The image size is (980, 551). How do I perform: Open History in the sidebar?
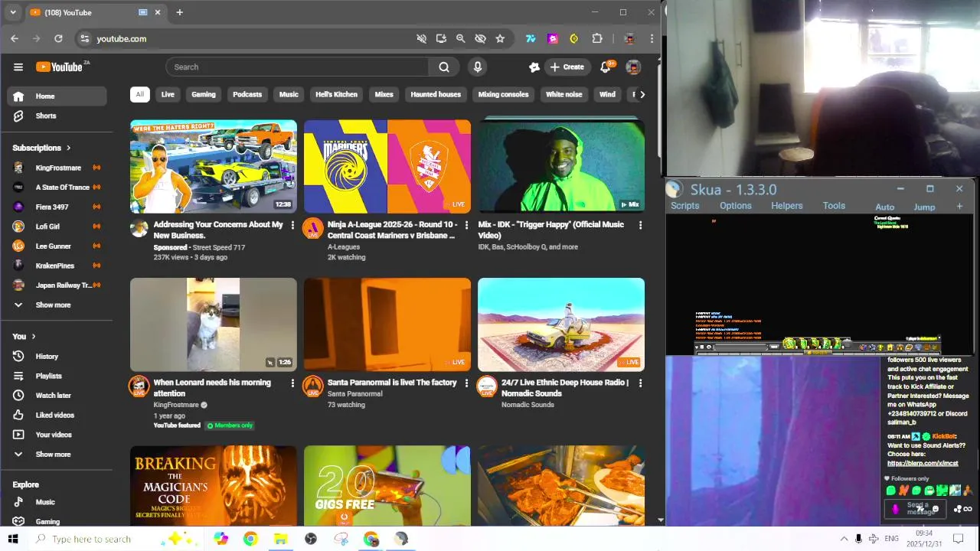[x=57, y=357]
